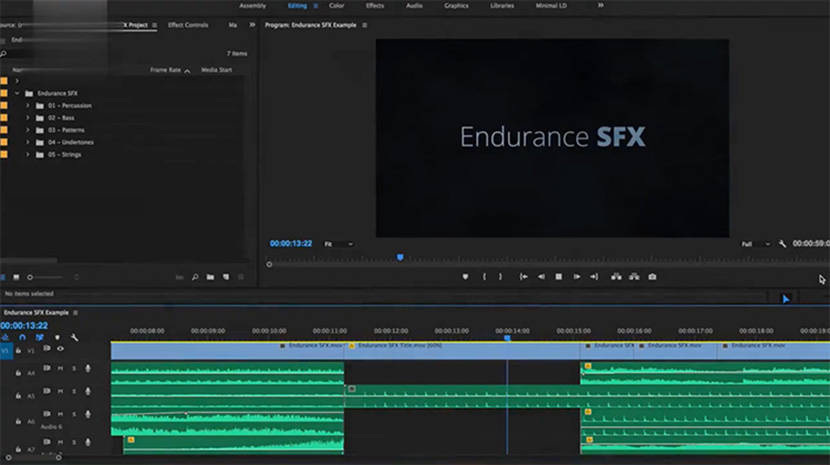Open the Effect Controls tab
The image size is (830, 465).
pyautogui.click(x=188, y=25)
